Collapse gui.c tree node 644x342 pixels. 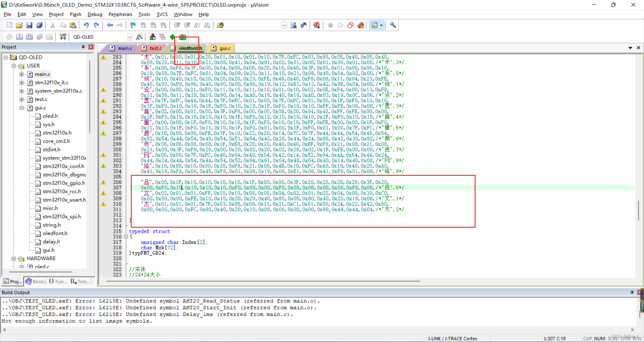[x=22, y=108]
